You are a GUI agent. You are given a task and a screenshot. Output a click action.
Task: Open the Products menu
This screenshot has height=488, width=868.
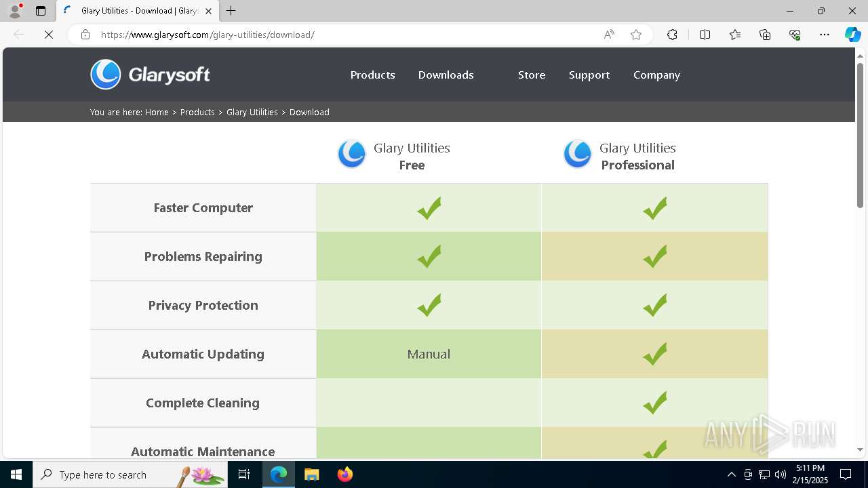[372, 75]
